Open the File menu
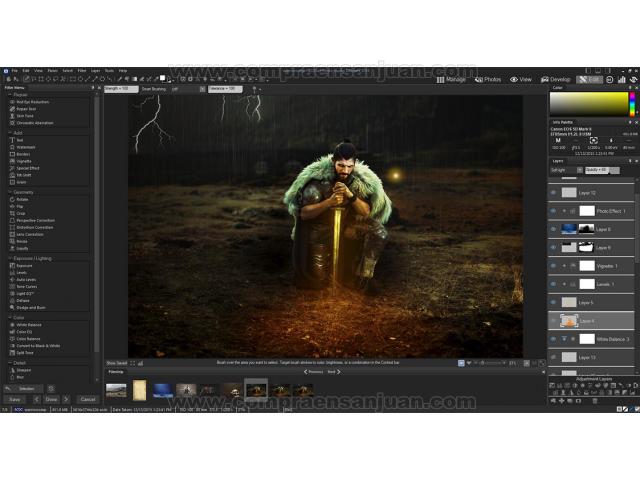This screenshot has height=480, width=640. pyautogui.click(x=15, y=71)
